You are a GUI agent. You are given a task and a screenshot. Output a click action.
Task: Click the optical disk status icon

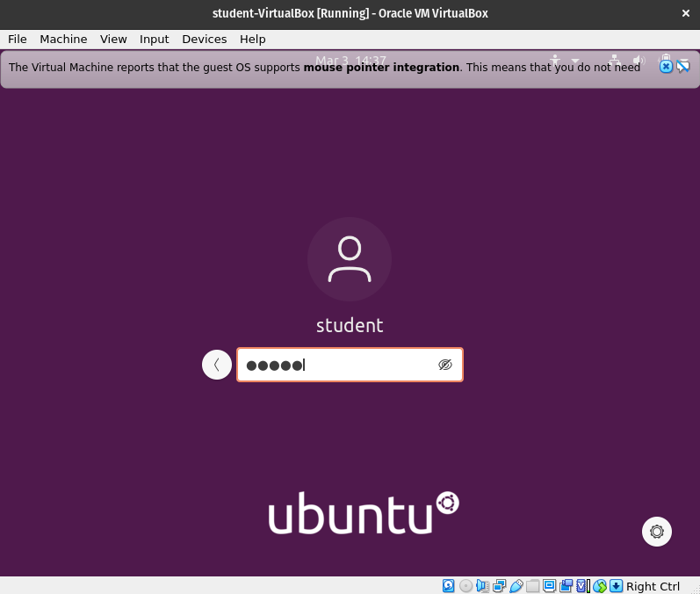point(465,586)
